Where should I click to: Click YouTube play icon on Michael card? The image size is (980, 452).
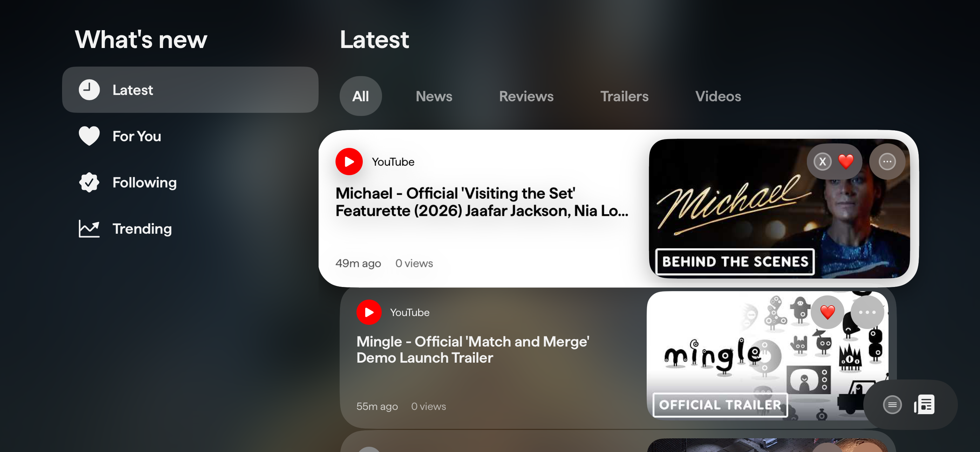click(349, 162)
